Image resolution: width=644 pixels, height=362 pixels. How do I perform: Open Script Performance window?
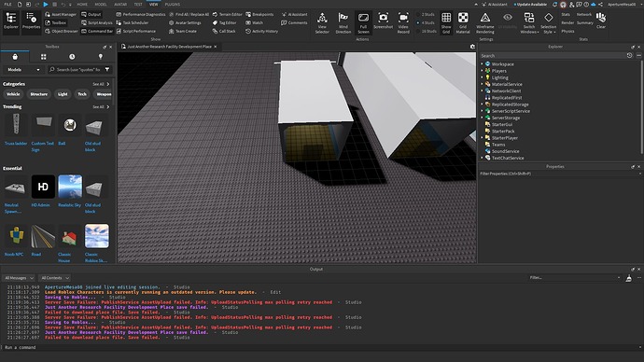135,31
